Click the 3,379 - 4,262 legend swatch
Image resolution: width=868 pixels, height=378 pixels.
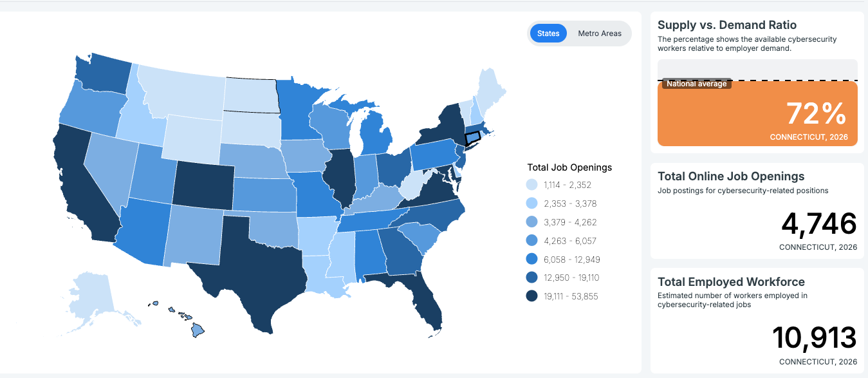532,222
